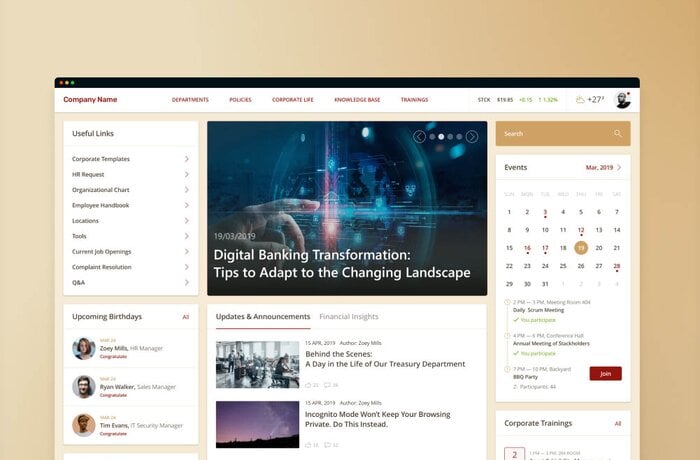The height and width of the screenshot is (460, 700).
Task: Expand Employee Handbook chevron
Action: tap(187, 205)
